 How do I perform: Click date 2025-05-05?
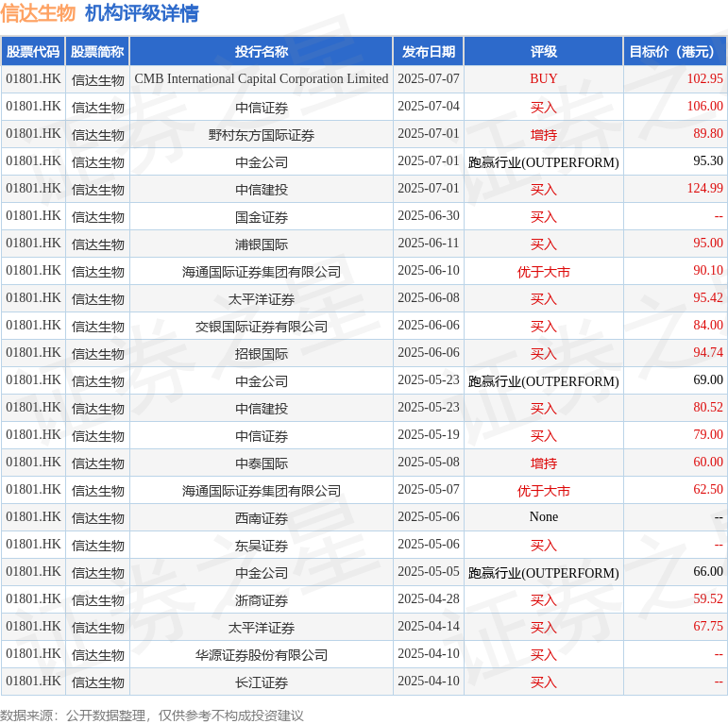tap(429, 572)
